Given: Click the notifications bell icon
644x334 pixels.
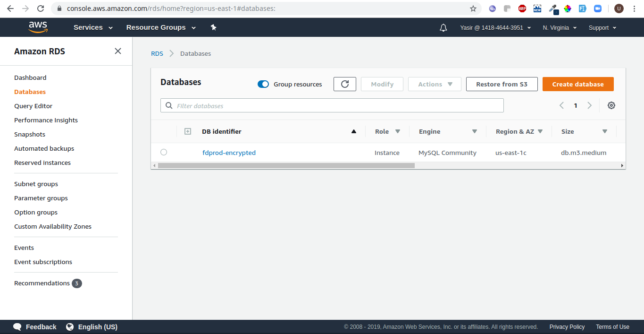Looking at the screenshot, I should [443, 28].
